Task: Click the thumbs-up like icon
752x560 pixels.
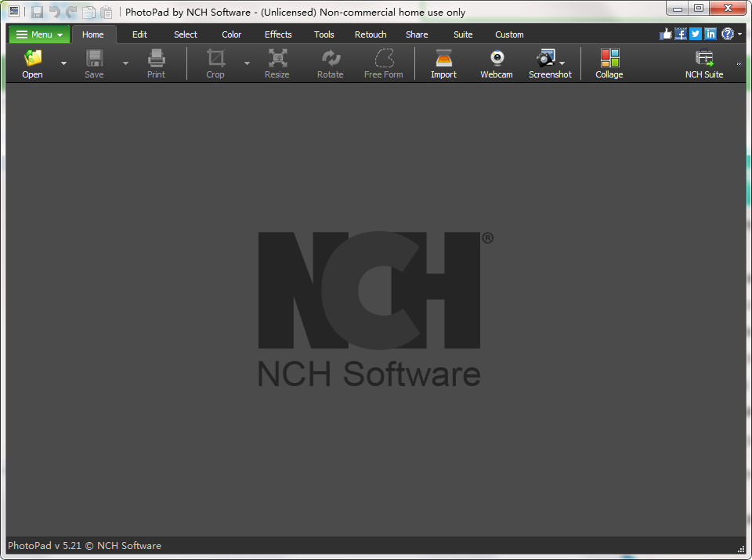Action: pyautogui.click(x=666, y=34)
